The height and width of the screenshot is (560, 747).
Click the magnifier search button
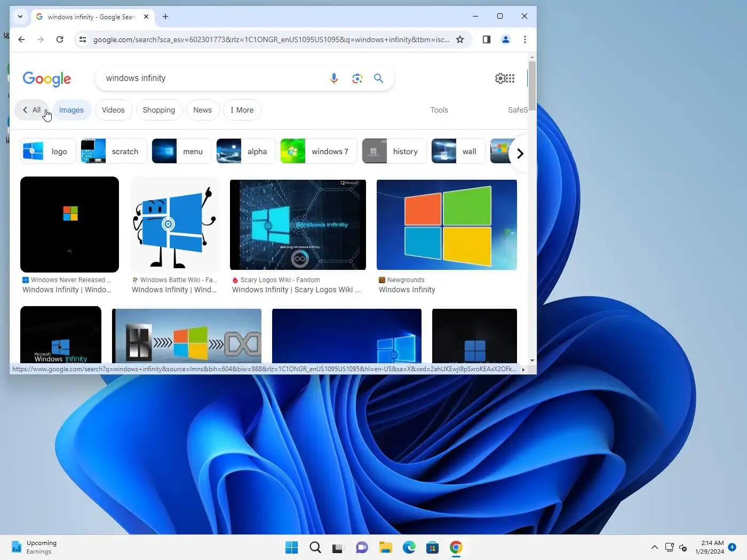pyautogui.click(x=379, y=78)
